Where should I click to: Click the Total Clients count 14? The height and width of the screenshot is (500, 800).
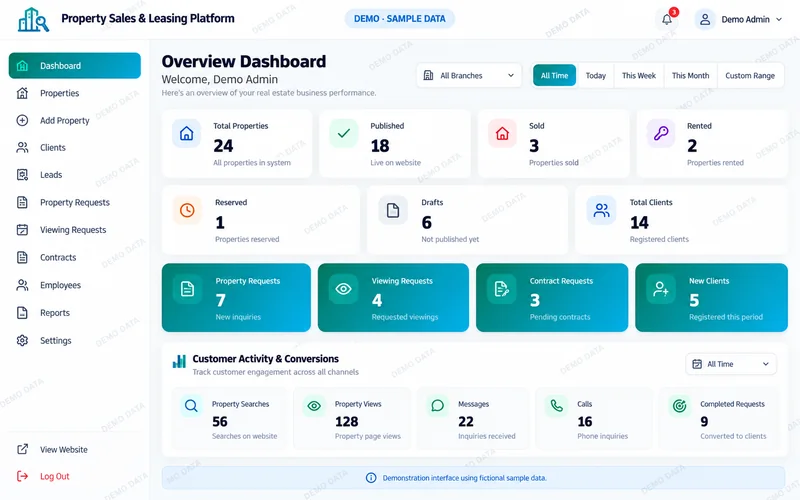click(x=639, y=222)
